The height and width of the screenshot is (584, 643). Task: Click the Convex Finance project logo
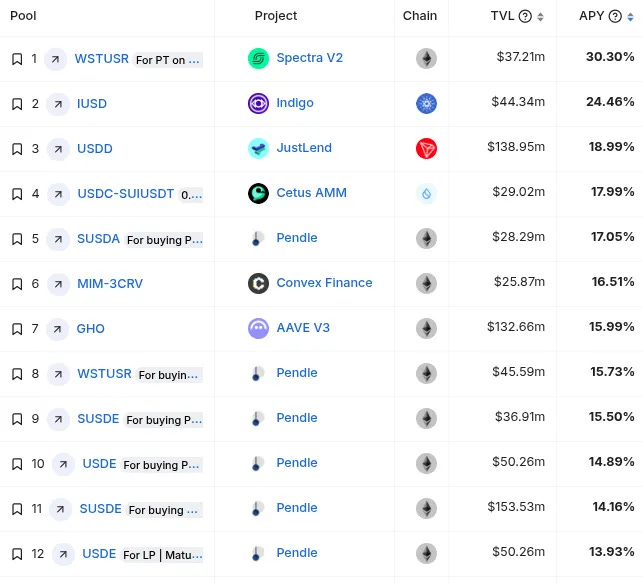pos(258,283)
